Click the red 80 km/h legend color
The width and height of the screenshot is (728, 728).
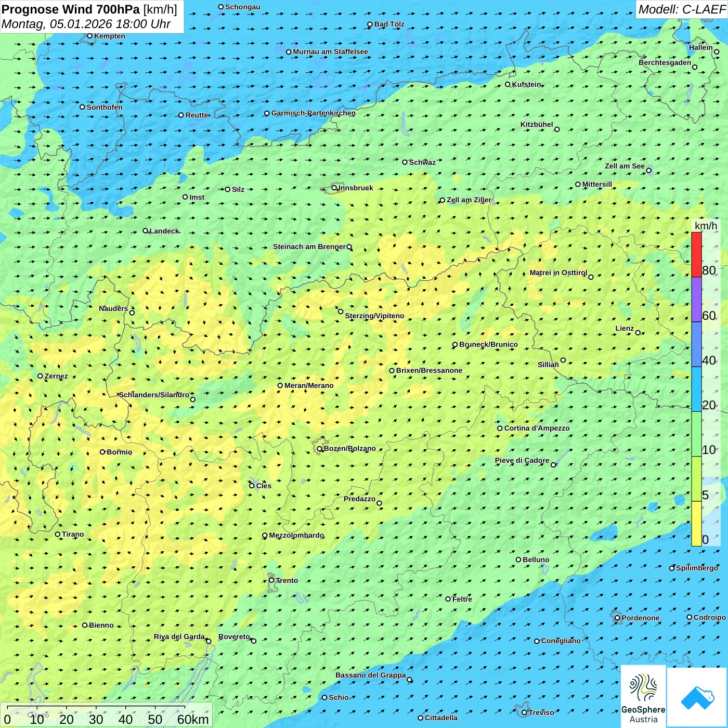point(696,254)
